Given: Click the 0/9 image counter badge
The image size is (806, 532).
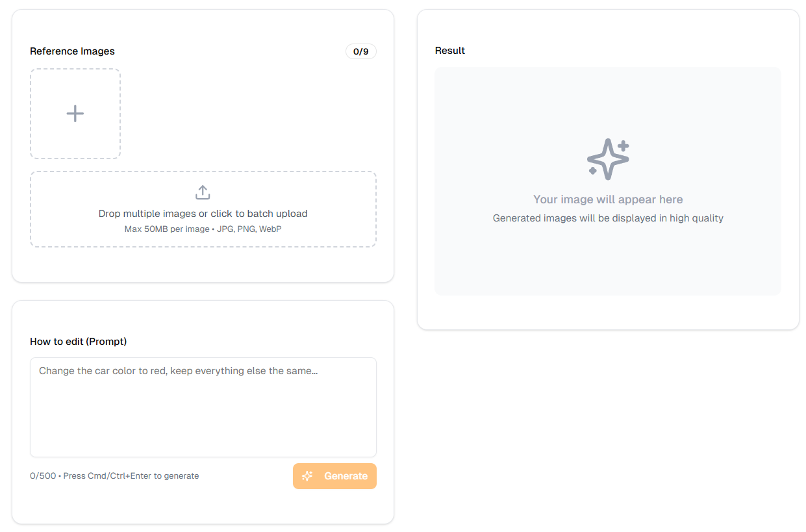Looking at the screenshot, I should (360, 51).
